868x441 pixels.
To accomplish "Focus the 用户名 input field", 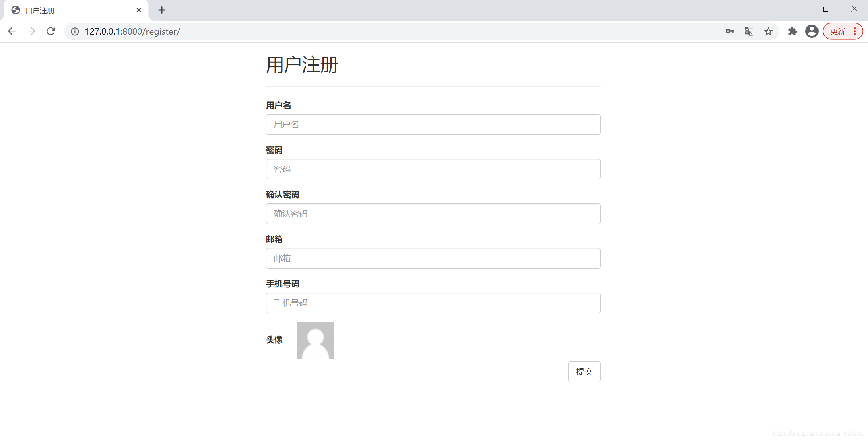I will (x=433, y=124).
